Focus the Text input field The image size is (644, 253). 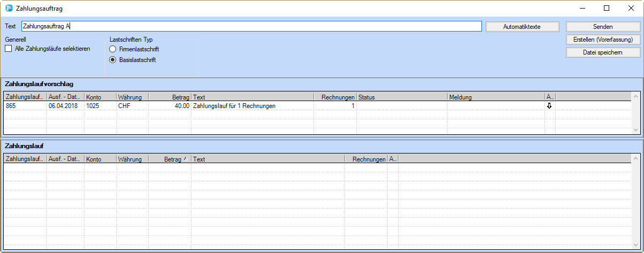(251, 26)
